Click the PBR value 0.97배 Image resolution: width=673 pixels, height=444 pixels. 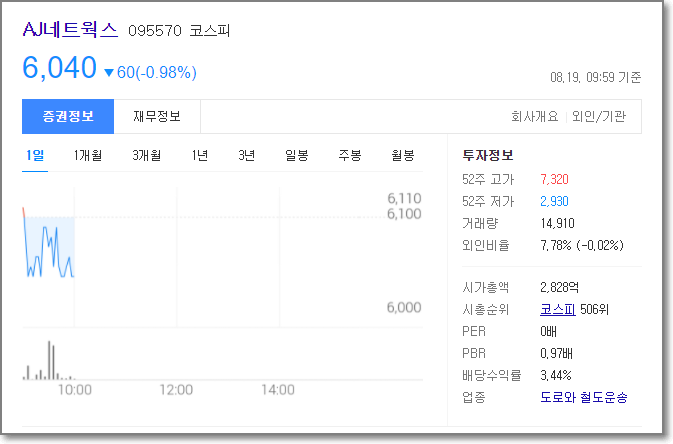tap(556, 353)
